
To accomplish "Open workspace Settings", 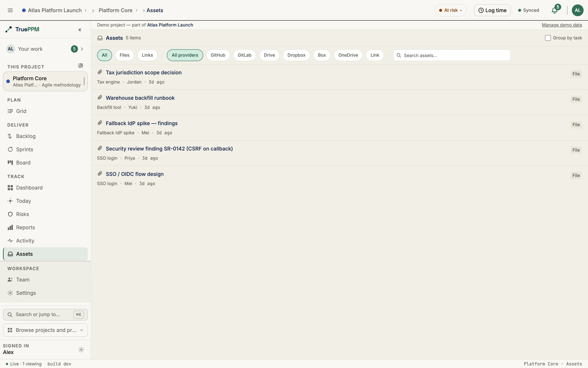I will click(45, 293).
